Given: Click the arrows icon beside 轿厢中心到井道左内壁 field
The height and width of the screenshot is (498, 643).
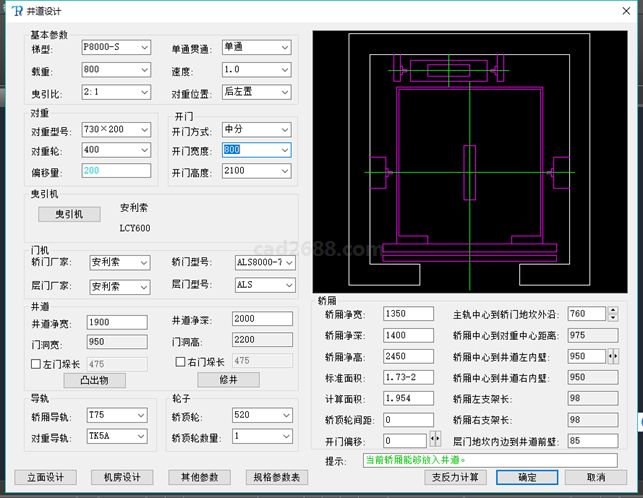Looking at the screenshot, I should click(613, 356).
